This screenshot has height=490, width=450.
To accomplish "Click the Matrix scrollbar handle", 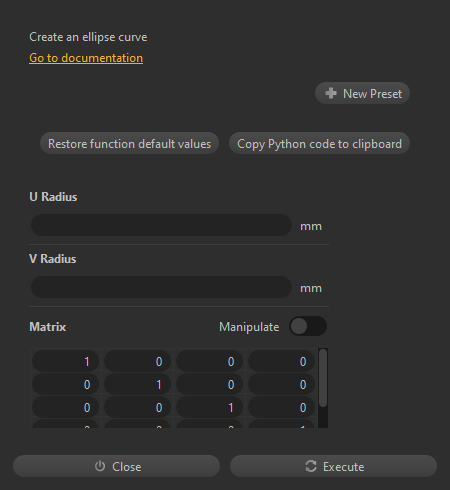I will pos(323,378).
